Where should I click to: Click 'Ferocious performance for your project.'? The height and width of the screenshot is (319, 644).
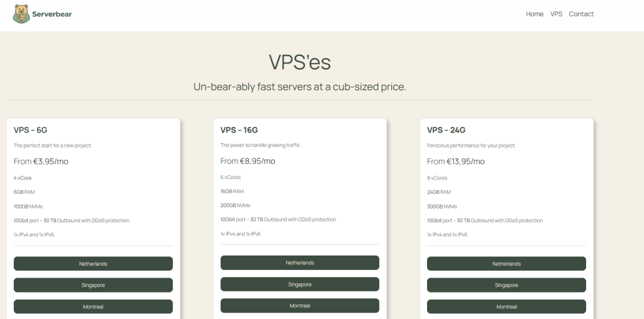coord(472,146)
